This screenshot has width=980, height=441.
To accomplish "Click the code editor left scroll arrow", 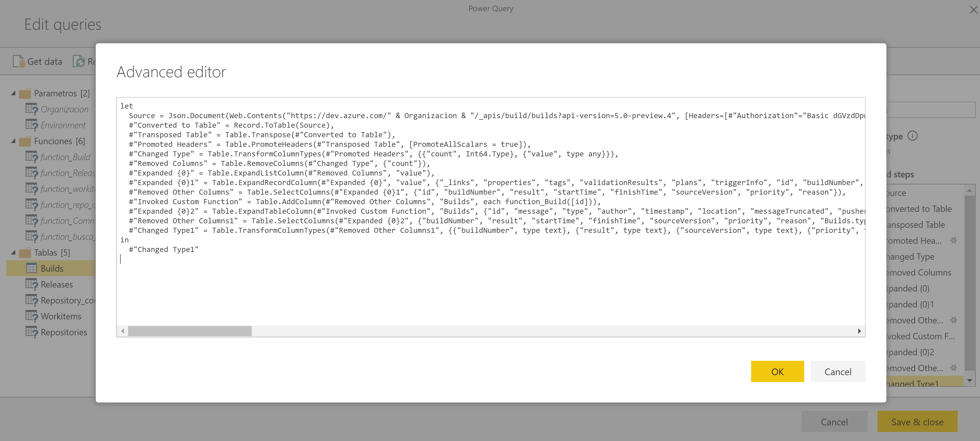I will pos(123,331).
